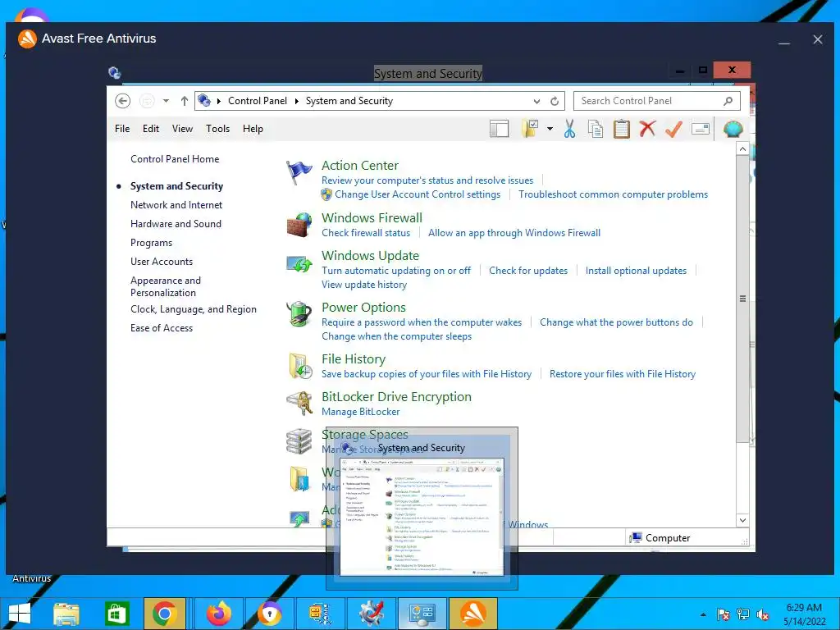840x630 pixels.
Task: Click the Action Center flag icon
Action: point(299,172)
